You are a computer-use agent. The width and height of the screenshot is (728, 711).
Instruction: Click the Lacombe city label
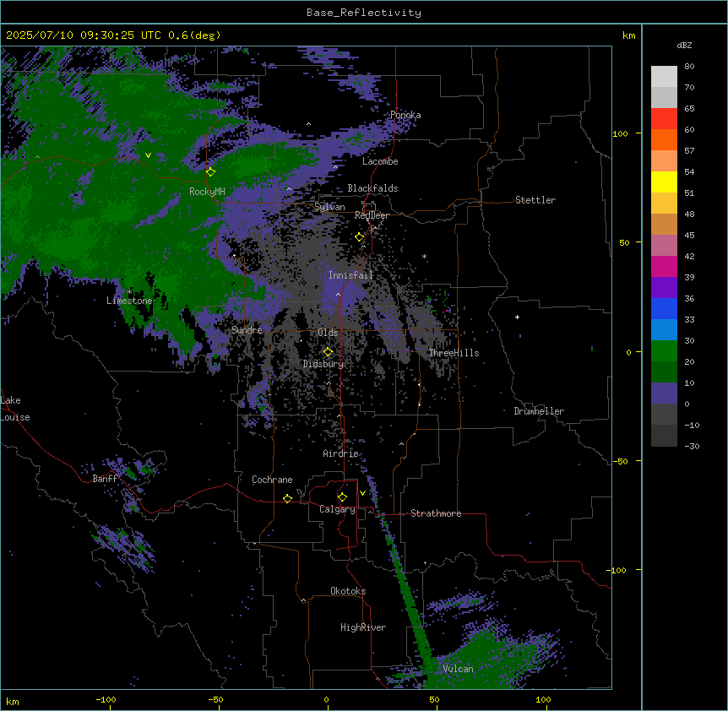[x=380, y=161]
